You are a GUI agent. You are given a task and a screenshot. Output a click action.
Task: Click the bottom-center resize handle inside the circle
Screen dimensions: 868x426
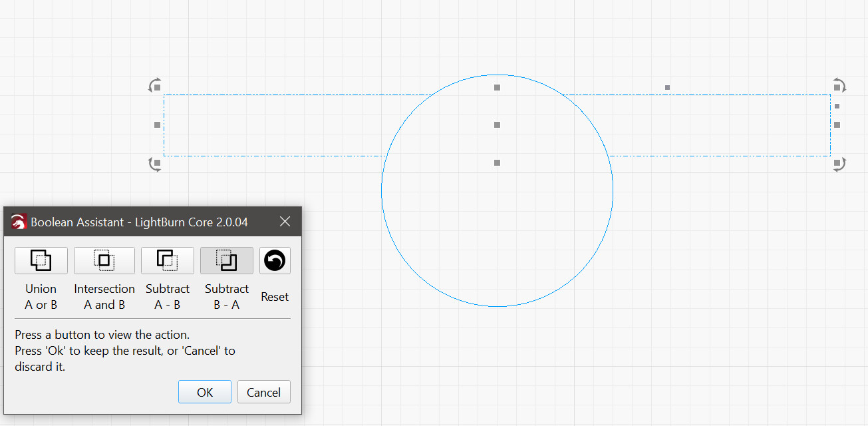click(497, 162)
